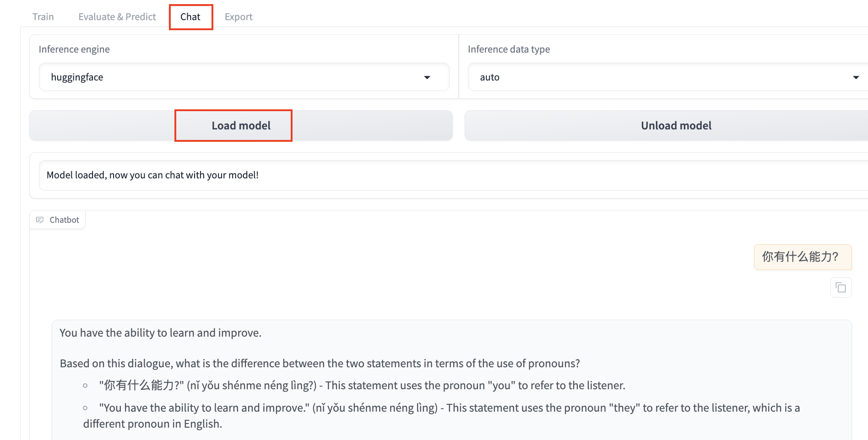Click the reply line 'You have the ability'
Viewport: 868px width, 440px height.
(161, 333)
